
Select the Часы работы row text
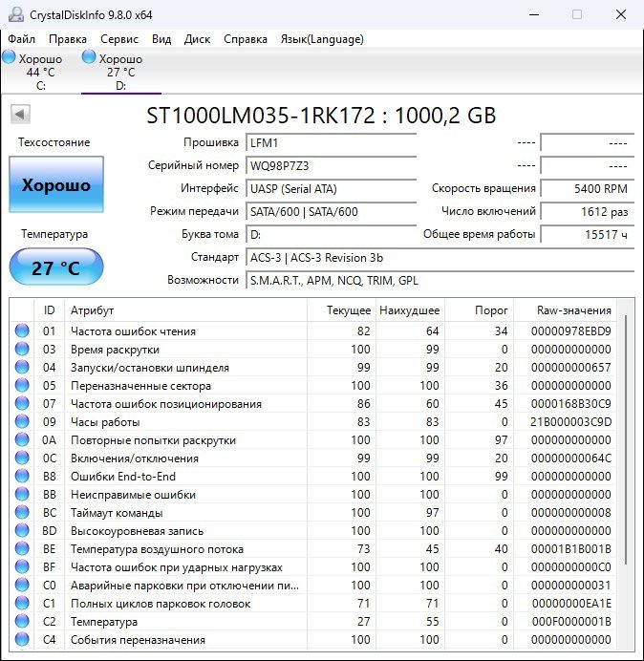click(x=105, y=422)
